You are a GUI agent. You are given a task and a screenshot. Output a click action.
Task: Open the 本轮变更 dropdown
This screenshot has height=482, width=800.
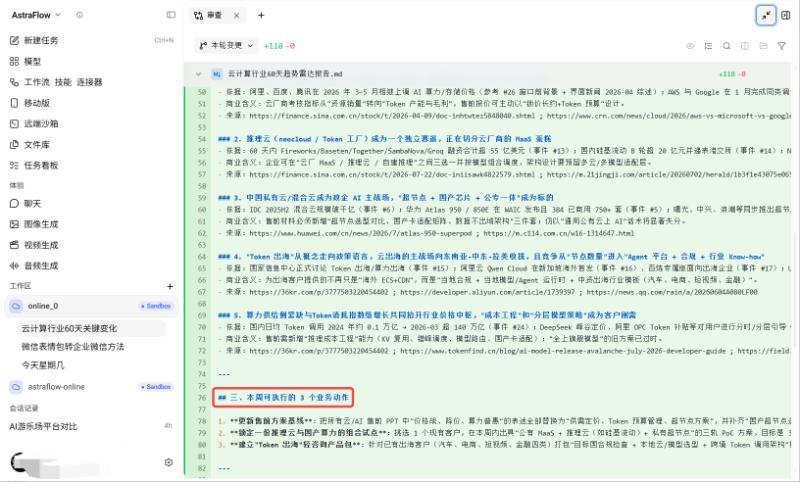tap(226, 45)
